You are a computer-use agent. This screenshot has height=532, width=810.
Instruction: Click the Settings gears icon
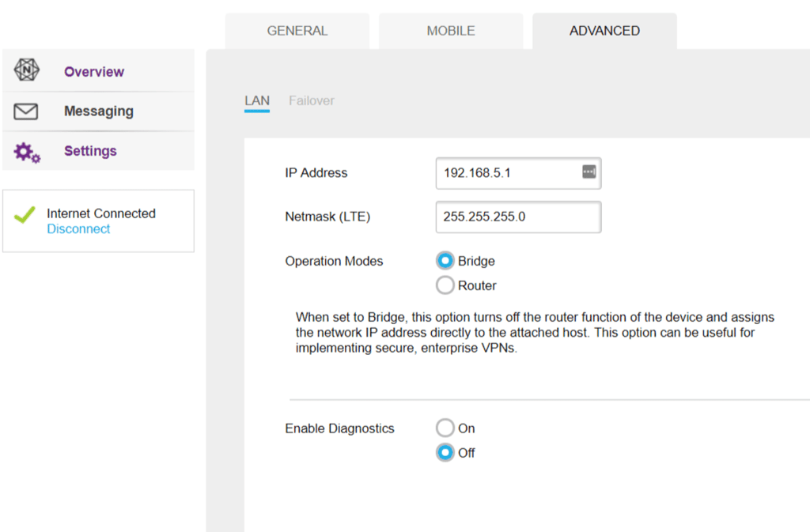(x=27, y=152)
